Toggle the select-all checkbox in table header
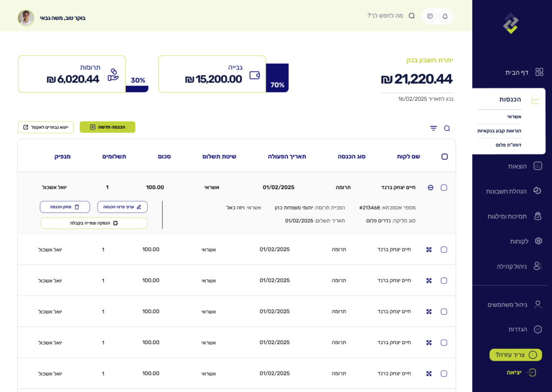 click(444, 157)
